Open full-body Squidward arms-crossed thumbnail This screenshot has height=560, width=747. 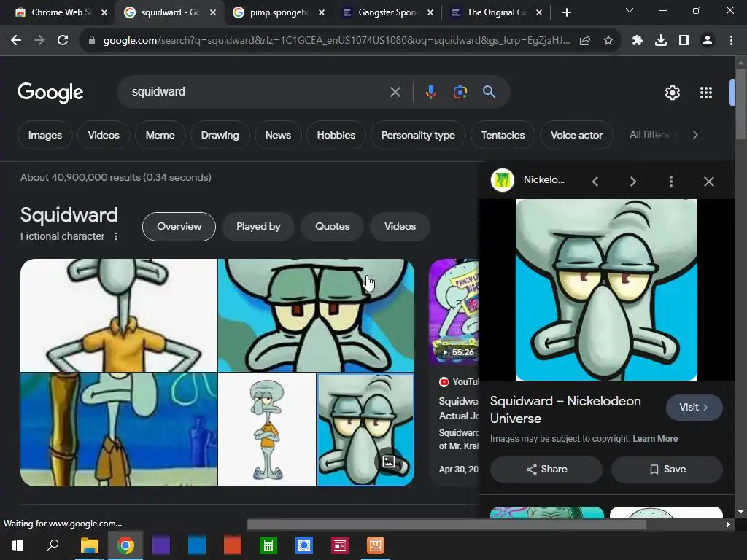(267, 430)
